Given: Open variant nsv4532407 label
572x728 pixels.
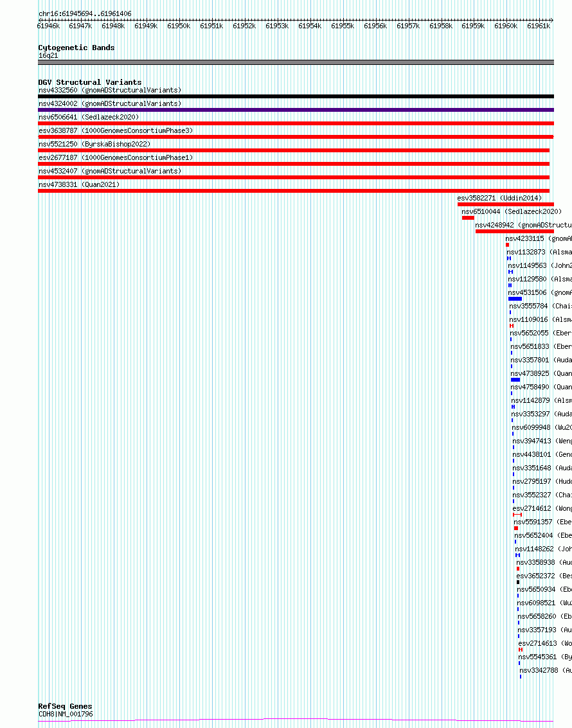Looking at the screenshot, I should pos(110,171).
